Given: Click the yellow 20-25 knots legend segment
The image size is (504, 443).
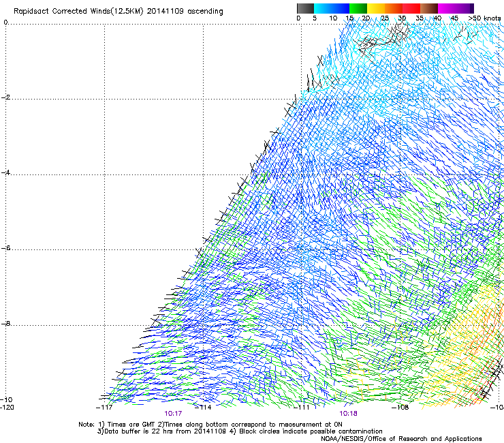Looking at the screenshot, I should pos(376,8).
